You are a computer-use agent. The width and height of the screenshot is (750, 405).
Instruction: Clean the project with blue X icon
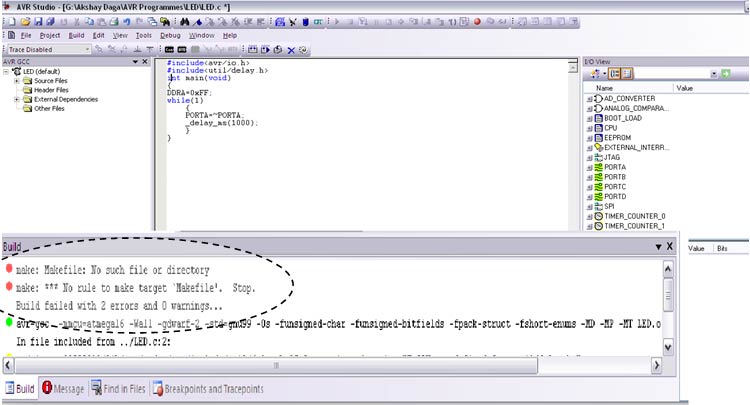[291, 50]
